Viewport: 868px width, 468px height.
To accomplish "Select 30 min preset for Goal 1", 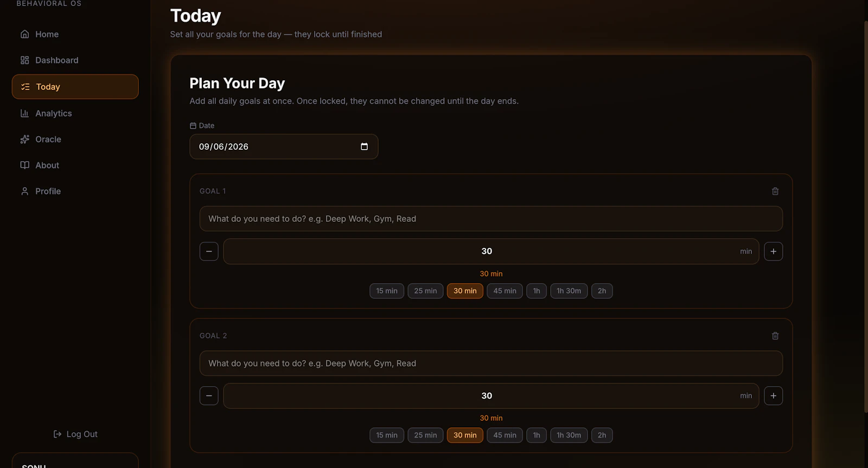I will (x=465, y=291).
